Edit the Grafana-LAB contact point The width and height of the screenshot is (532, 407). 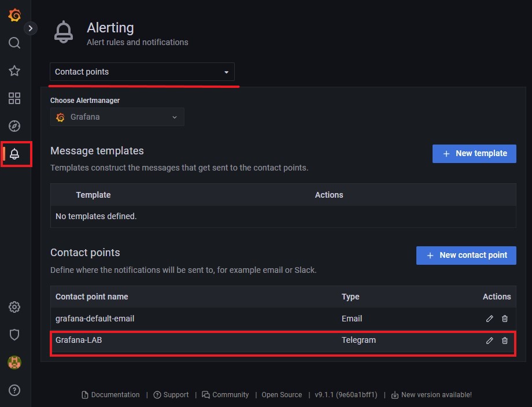click(x=489, y=341)
